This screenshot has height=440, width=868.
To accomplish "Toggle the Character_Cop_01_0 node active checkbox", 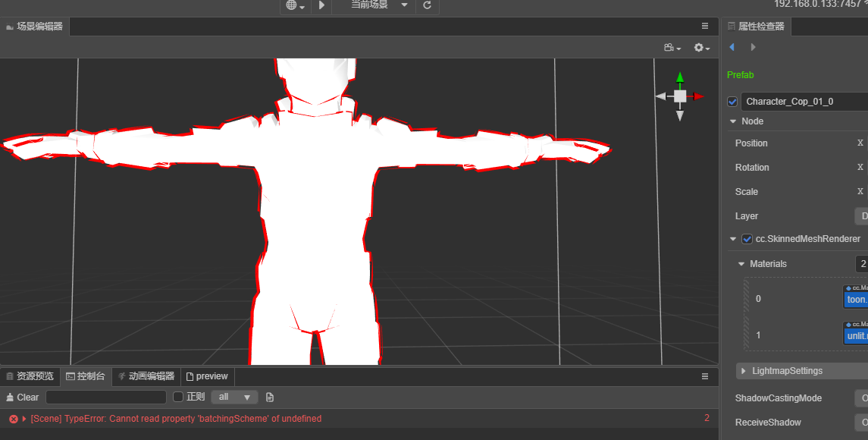I will [732, 102].
